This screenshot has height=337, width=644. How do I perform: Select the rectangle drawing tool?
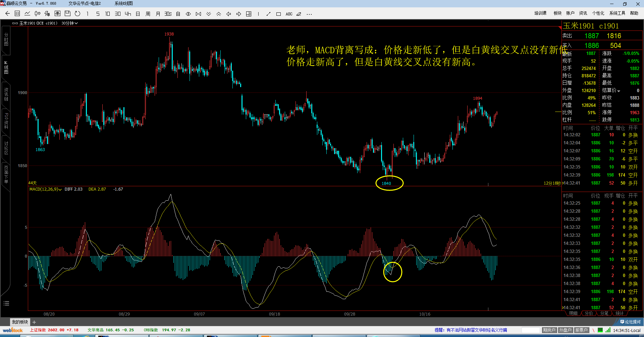[278, 14]
